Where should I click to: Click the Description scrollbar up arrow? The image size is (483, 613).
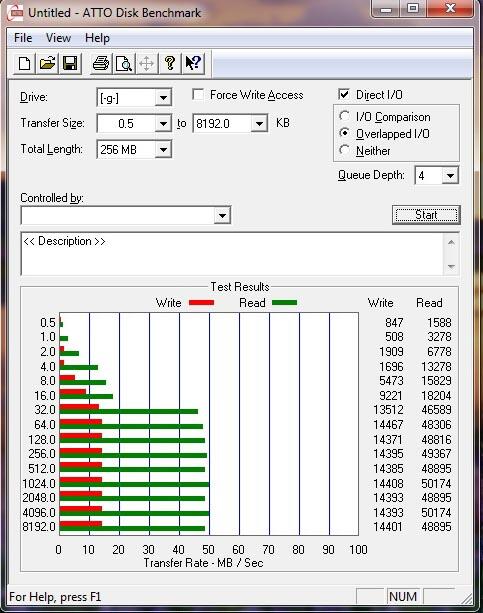[x=451, y=242]
